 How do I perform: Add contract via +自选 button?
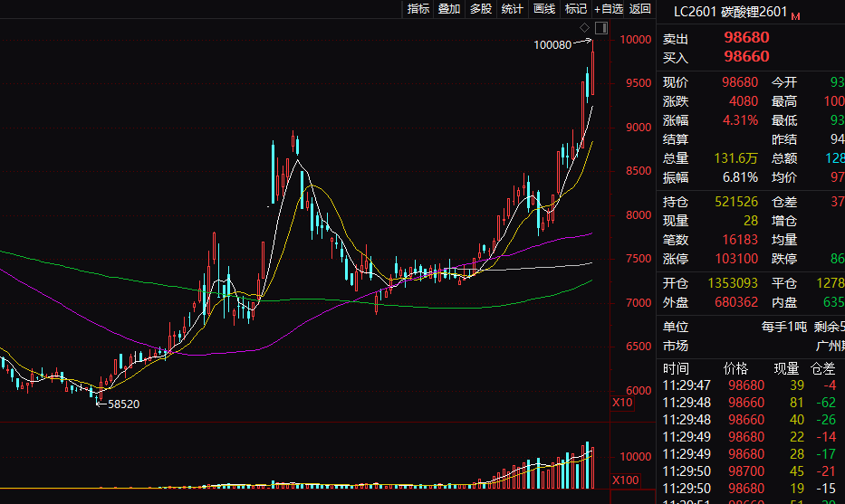[x=609, y=9]
